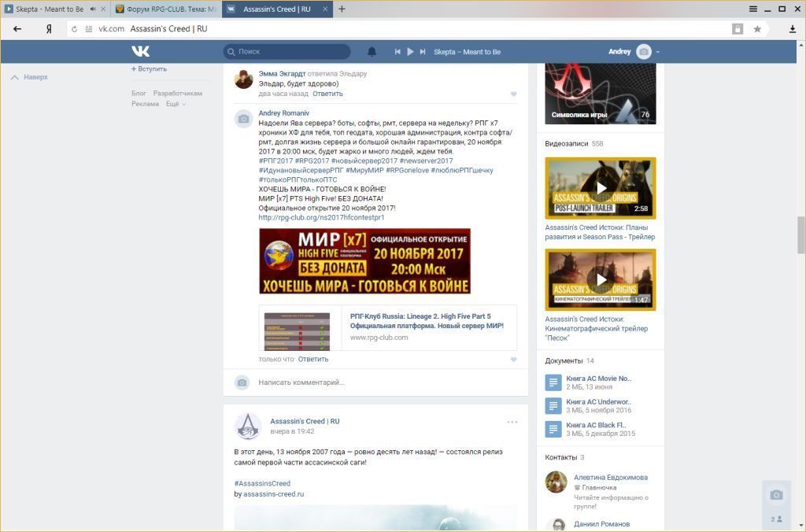806x532 pixels.
Task: Expand the Ещё dropdown in sidebar
Action: (x=176, y=104)
